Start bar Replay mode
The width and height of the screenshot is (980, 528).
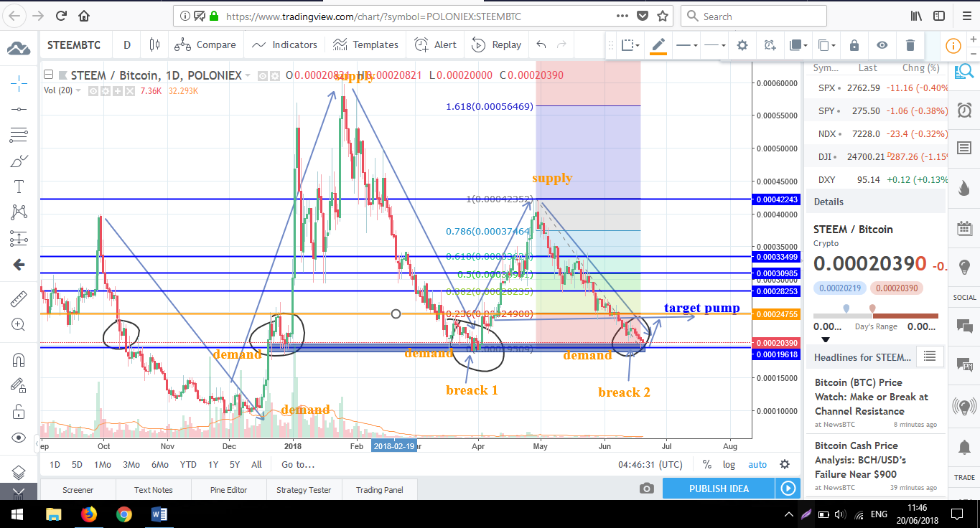(496, 44)
